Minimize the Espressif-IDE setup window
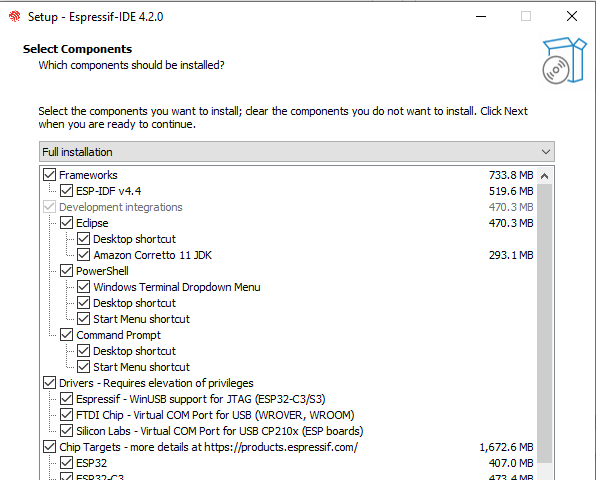The image size is (597, 480). coord(481,16)
